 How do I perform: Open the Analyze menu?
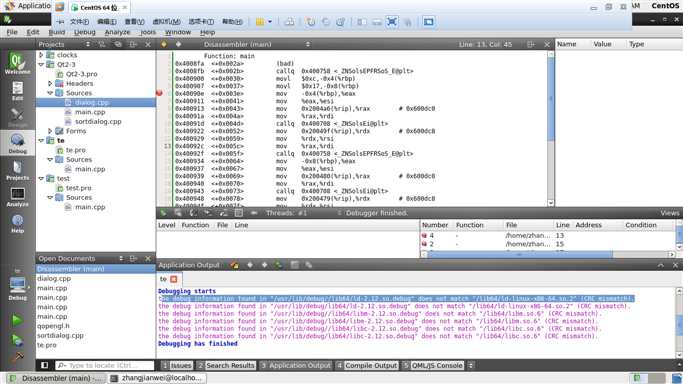[117, 32]
